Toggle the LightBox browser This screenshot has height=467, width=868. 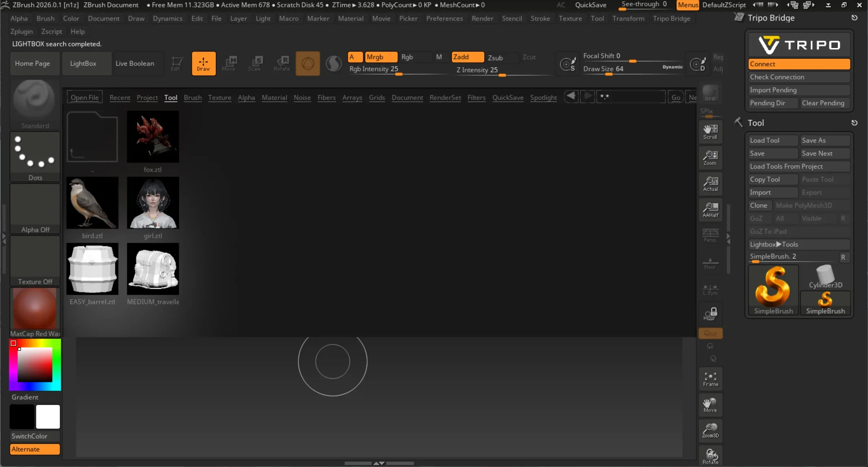87,64
